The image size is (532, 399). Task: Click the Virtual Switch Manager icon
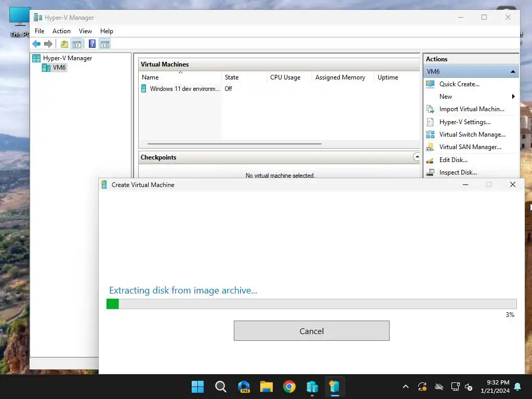coord(430,135)
